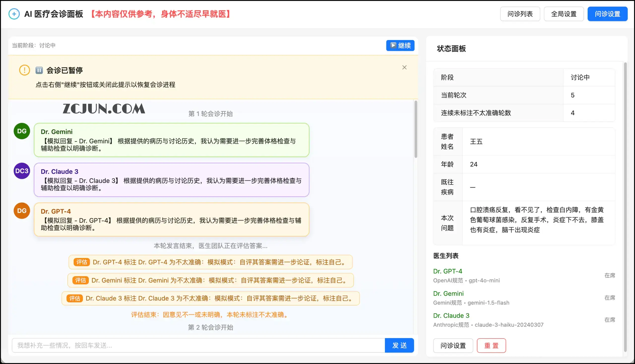Screen dimensions: 635x364
Task: Click the 在席 status beside Dr. Claude 3
Action: tap(609, 320)
